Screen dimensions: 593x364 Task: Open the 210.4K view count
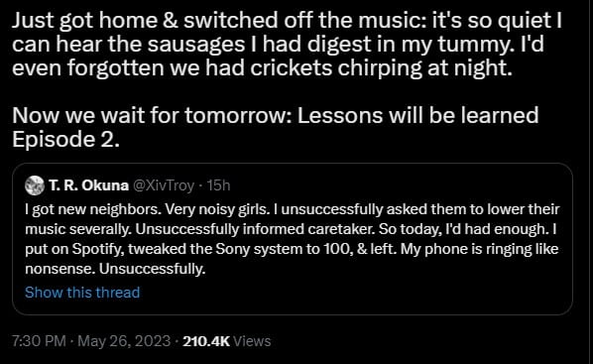tap(206, 341)
